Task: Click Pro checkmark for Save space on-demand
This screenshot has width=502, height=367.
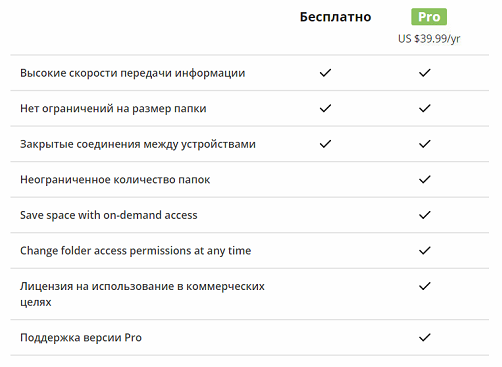Action: click(x=425, y=215)
